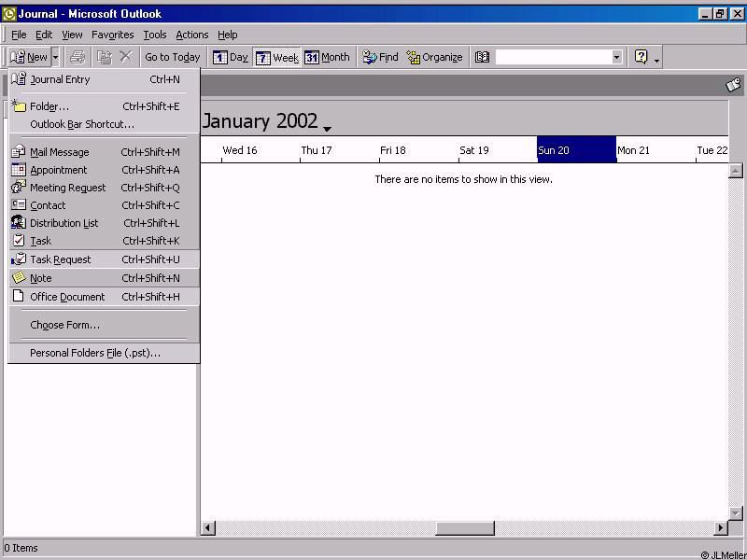Image resolution: width=747 pixels, height=560 pixels.
Task: Click the Journal Entry menu icon
Action: pos(19,79)
